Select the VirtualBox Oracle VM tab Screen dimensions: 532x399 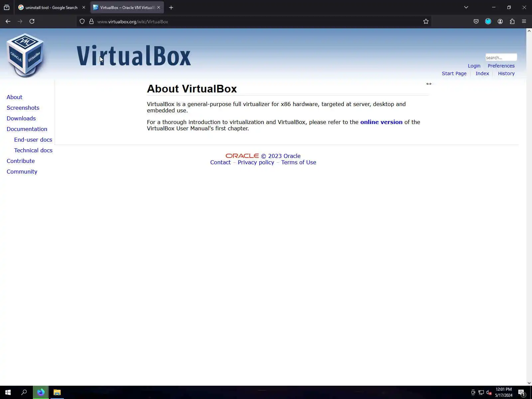[127, 7]
